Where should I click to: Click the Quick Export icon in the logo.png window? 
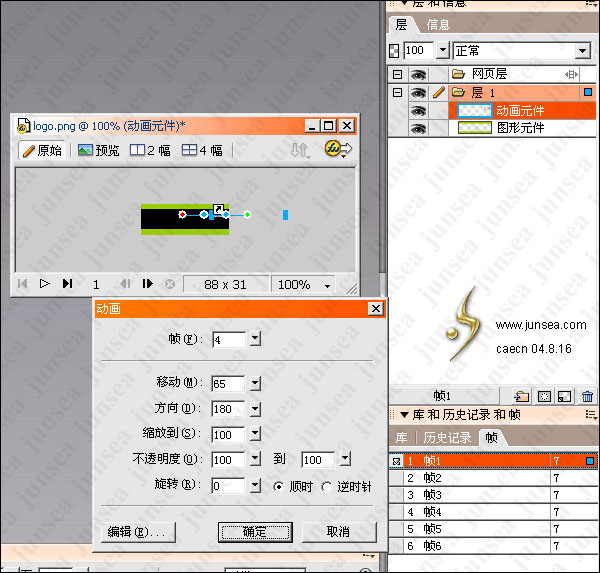point(338,150)
